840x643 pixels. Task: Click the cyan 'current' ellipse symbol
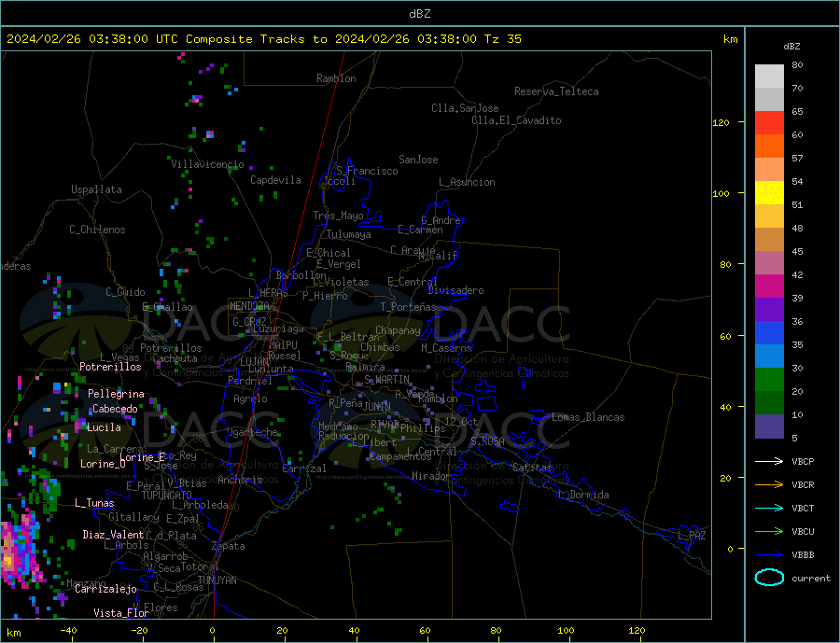pos(769,578)
